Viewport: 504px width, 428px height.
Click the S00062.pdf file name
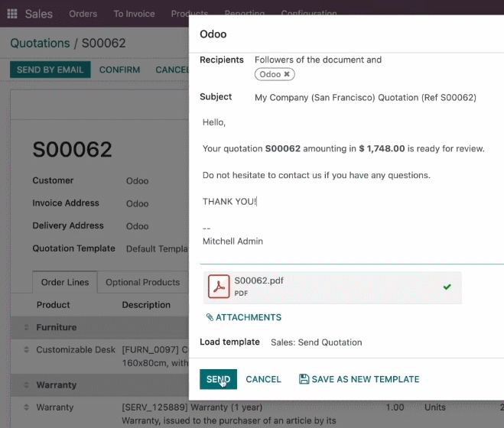point(259,280)
